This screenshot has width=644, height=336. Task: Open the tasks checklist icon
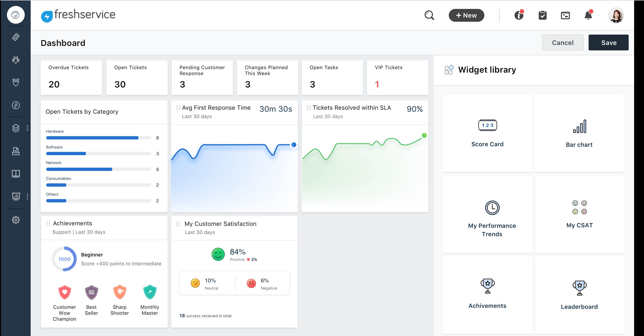542,16
